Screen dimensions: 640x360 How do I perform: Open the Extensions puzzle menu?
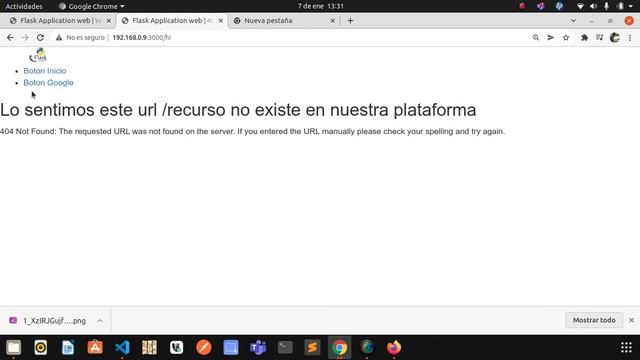pyautogui.click(x=584, y=38)
